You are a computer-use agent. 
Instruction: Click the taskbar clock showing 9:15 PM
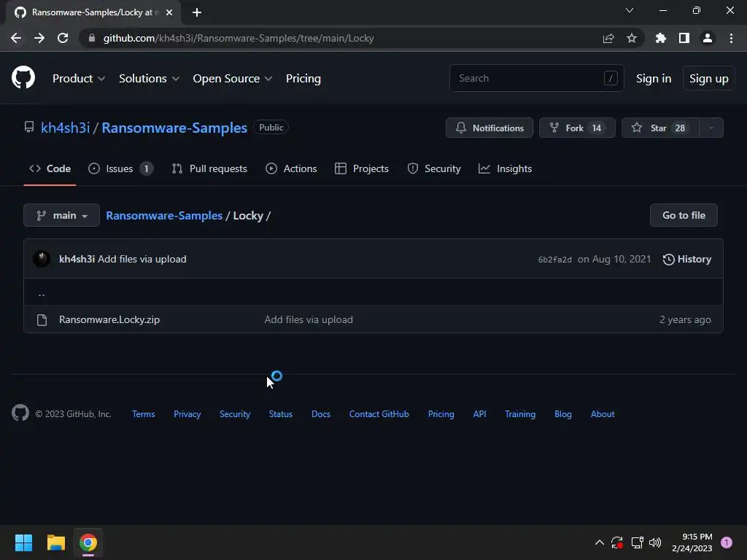click(692, 542)
